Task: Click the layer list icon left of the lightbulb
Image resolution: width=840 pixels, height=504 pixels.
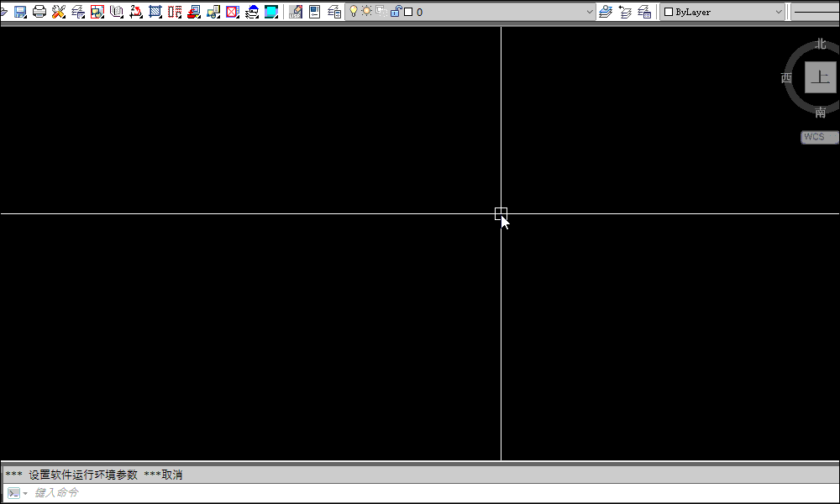Action: [x=334, y=11]
